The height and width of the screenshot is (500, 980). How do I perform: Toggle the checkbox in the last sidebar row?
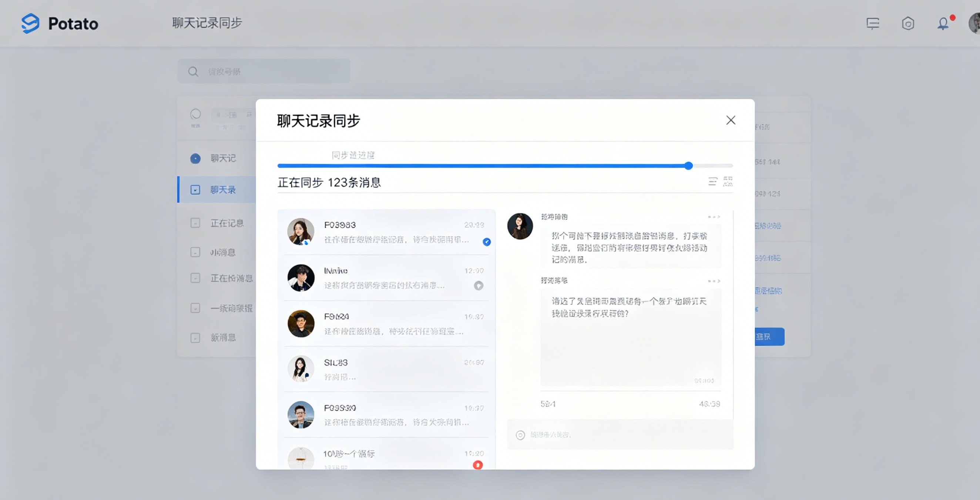[x=195, y=337]
